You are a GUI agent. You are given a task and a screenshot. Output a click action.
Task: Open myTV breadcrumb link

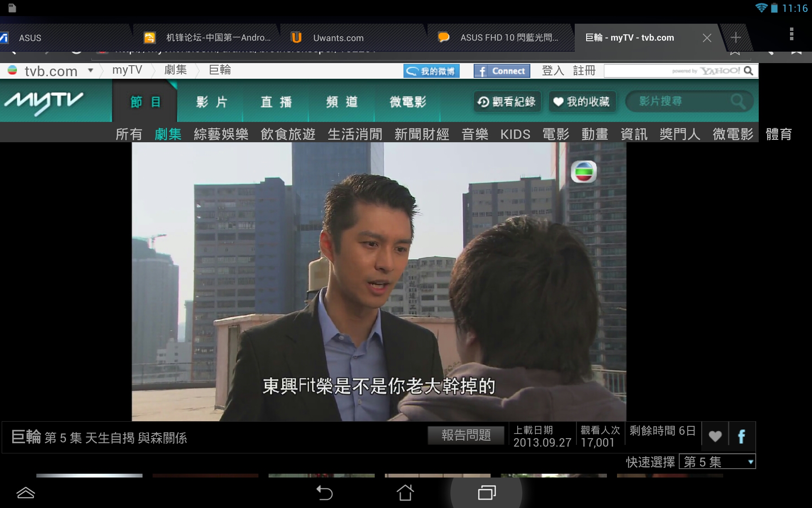point(127,70)
